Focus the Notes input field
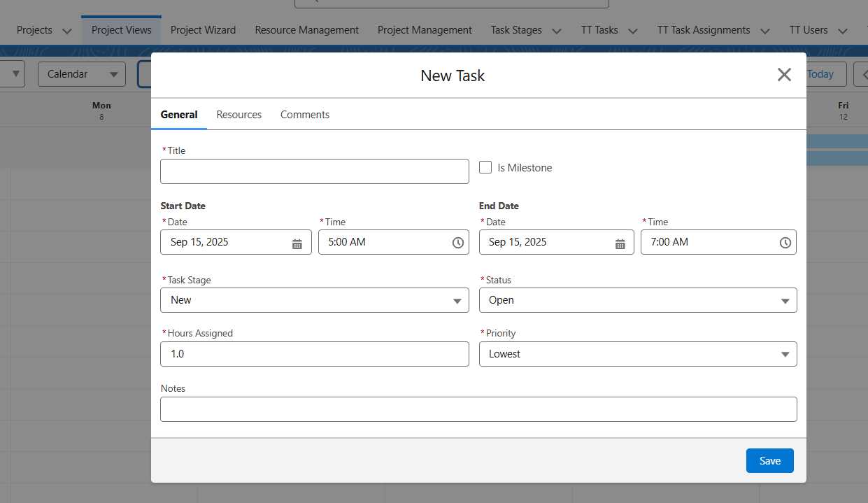The height and width of the screenshot is (503, 868). coord(478,409)
